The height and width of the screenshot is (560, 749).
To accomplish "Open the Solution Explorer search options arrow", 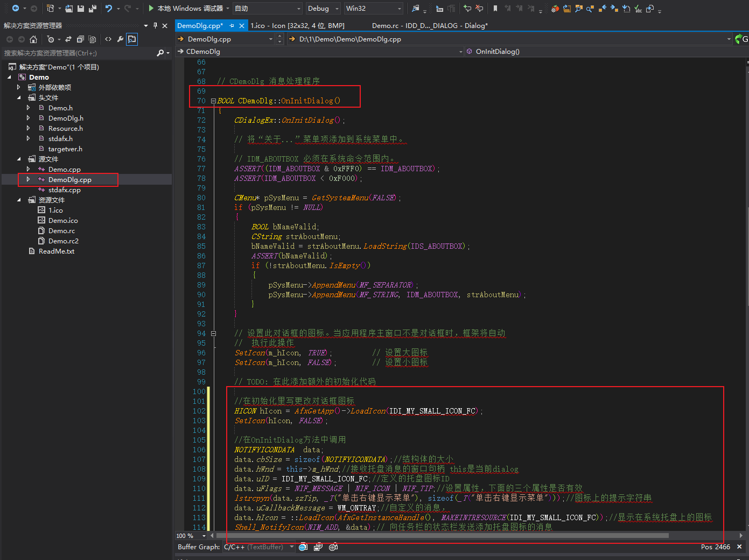I will tap(168, 53).
